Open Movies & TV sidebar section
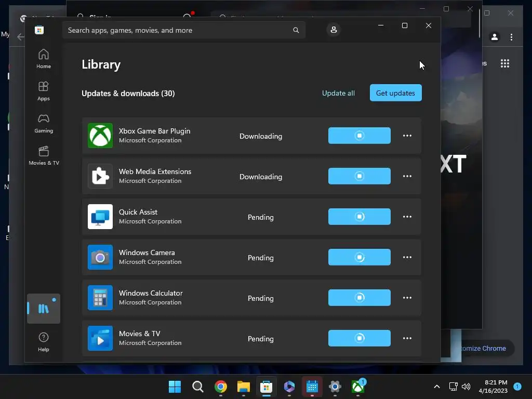 [44, 156]
